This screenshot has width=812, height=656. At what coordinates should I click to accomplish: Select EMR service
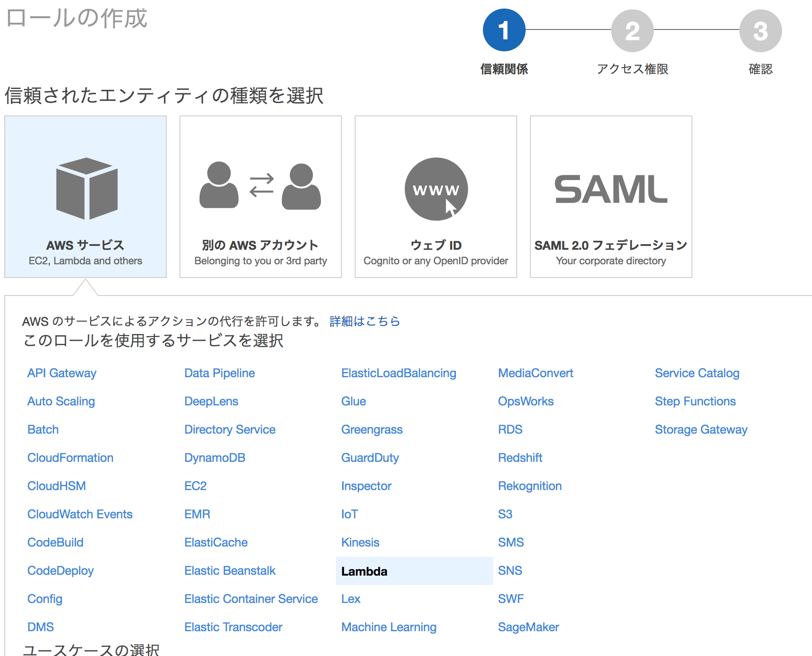(197, 514)
